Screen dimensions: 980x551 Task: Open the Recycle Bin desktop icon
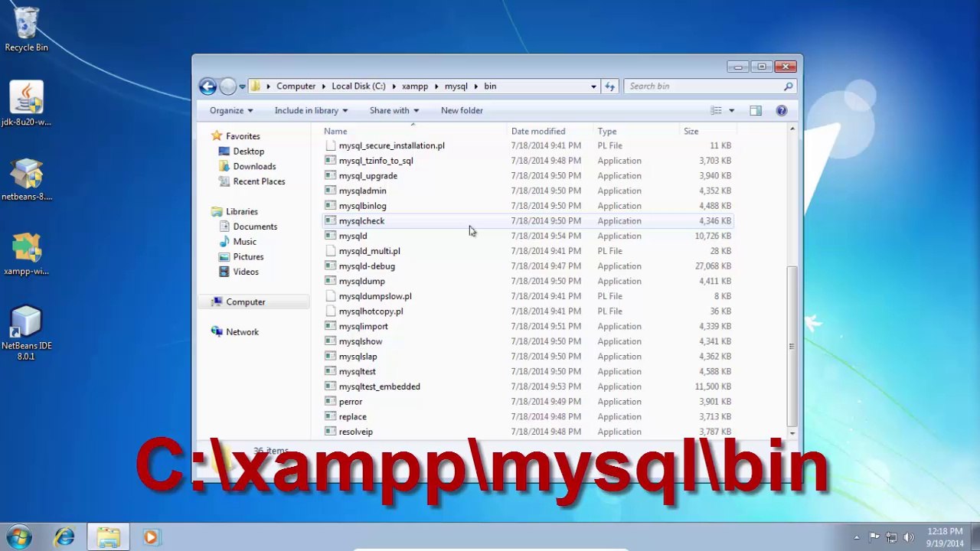pos(26,30)
